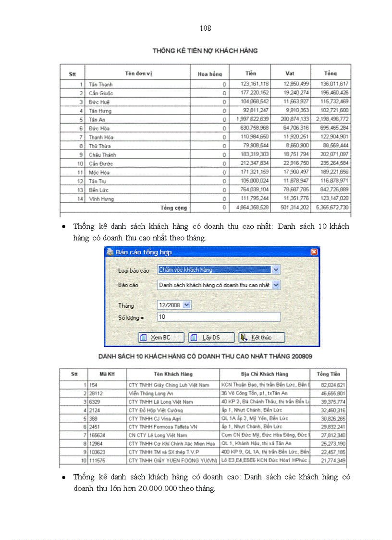The width and height of the screenshot is (392, 540).
Task: Click the report icon on Lấy DS button
Action: (193, 338)
